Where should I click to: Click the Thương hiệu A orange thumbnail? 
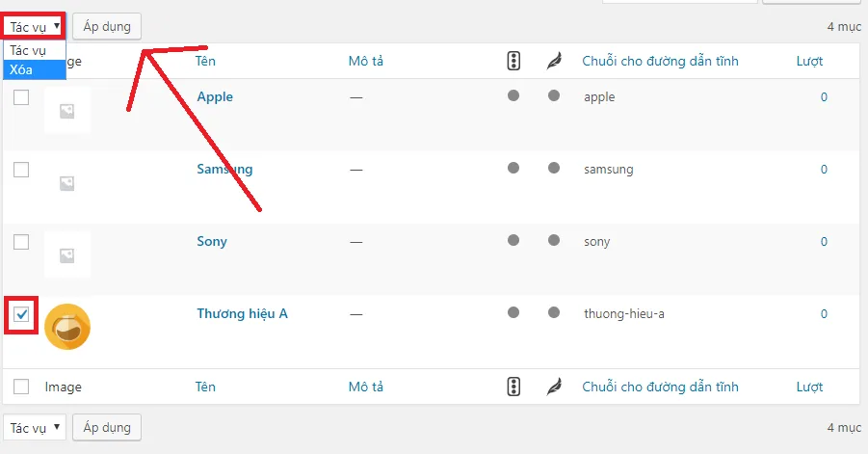pyautogui.click(x=67, y=327)
